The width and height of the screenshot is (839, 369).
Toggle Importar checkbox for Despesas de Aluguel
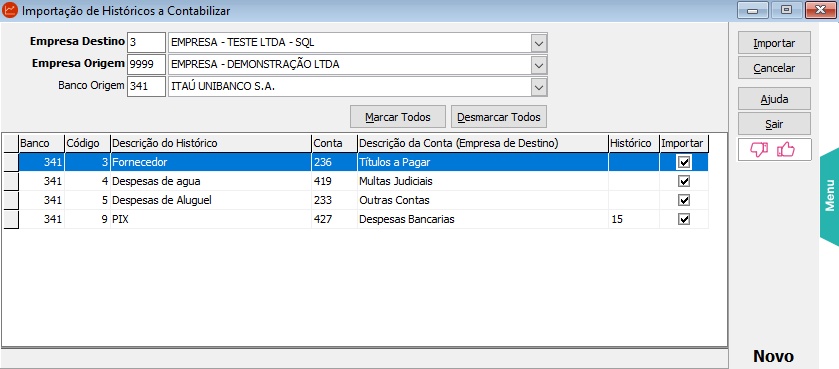pyautogui.click(x=683, y=200)
